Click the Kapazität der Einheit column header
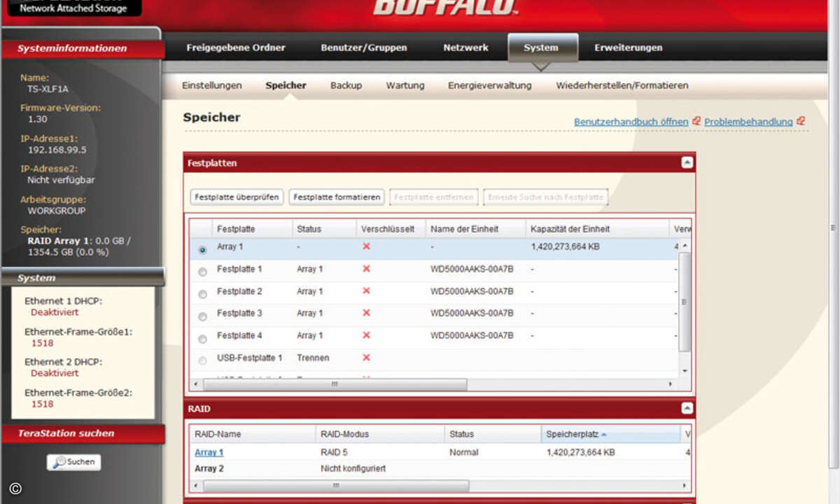The height and width of the screenshot is (504, 840). pyautogui.click(x=597, y=229)
